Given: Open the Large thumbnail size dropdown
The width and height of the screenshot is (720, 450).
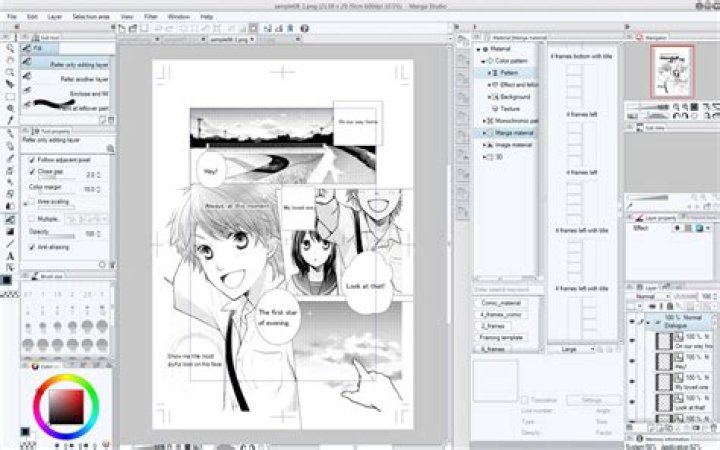Looking at the screenshot, I should click(x=571, y=349).
